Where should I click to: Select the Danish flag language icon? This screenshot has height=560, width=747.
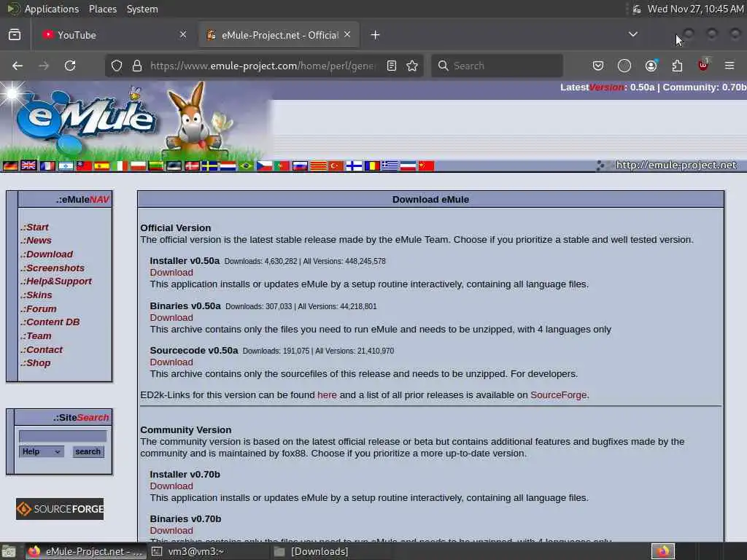click(x=192, y=166)
